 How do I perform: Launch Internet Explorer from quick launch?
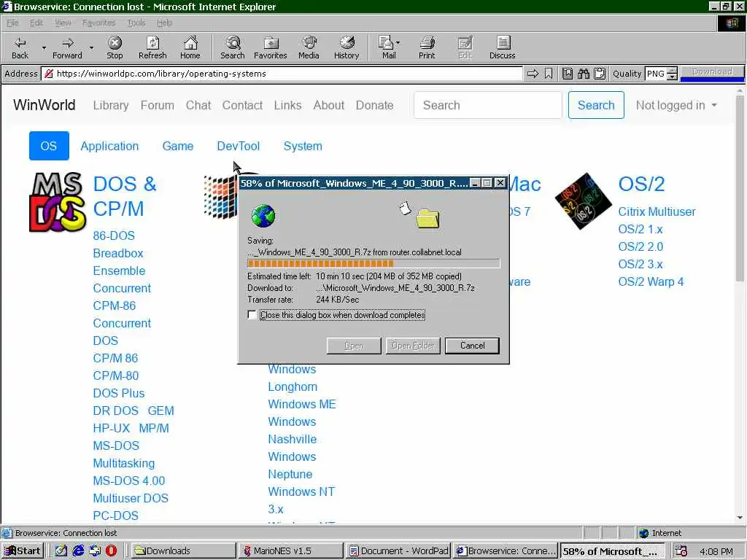(x=78, y=551)
